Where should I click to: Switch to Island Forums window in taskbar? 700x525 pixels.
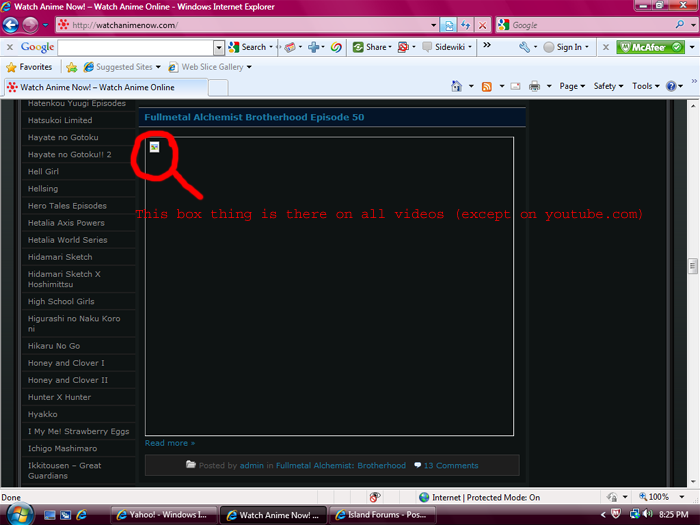[x=382, y=515]
